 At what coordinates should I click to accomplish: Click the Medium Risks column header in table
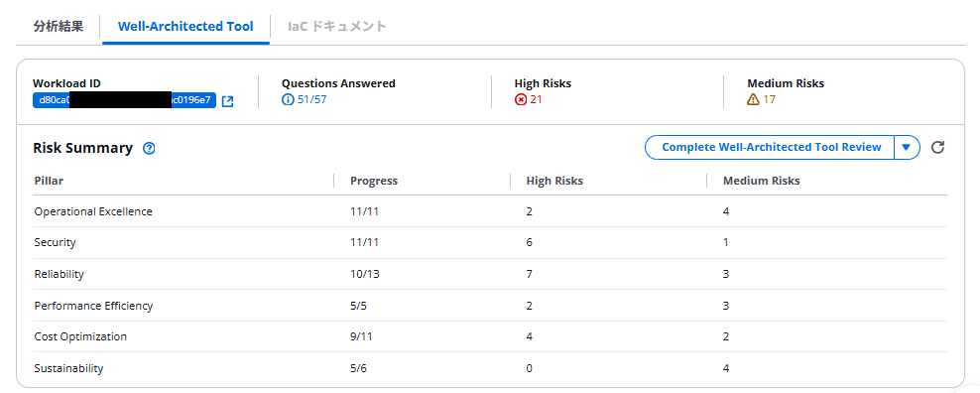pyautogui.click(x=761, y=181)
